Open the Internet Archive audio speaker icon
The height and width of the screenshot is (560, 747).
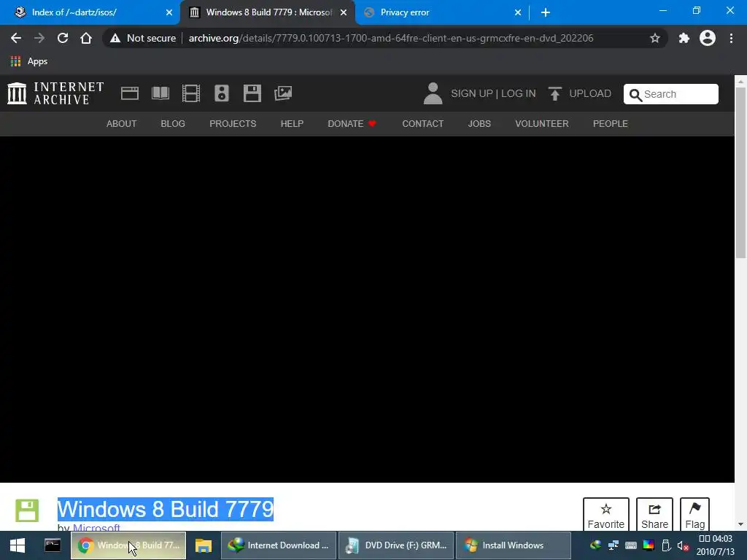point(222,93)
